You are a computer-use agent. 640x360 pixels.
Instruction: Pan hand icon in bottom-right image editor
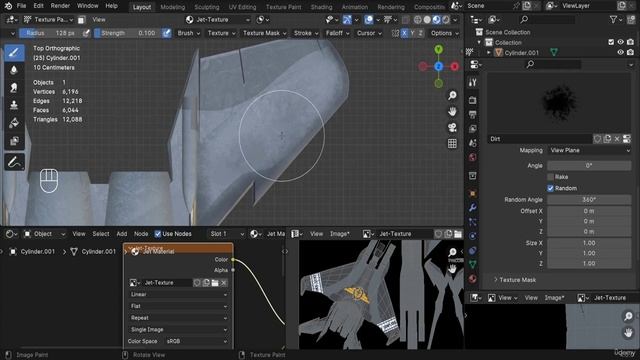[x=628, y=332]
